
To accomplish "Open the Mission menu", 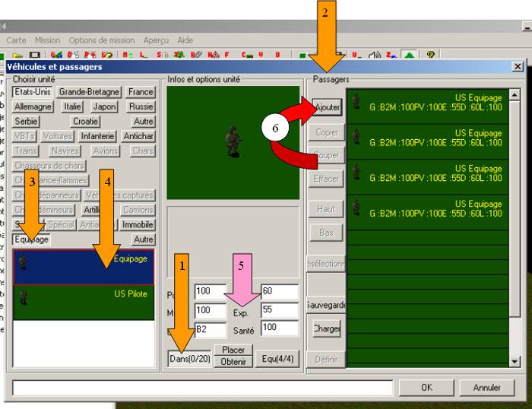I will [47, 40].
